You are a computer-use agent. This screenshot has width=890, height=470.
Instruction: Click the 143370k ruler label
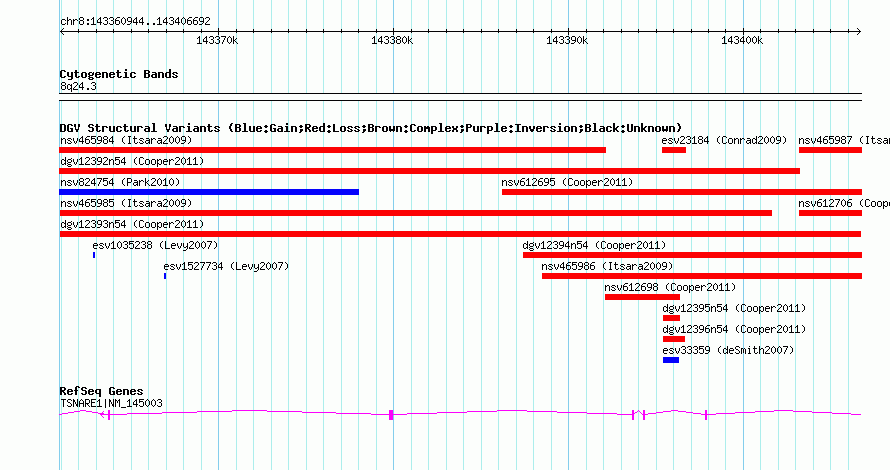pos(217,41)
